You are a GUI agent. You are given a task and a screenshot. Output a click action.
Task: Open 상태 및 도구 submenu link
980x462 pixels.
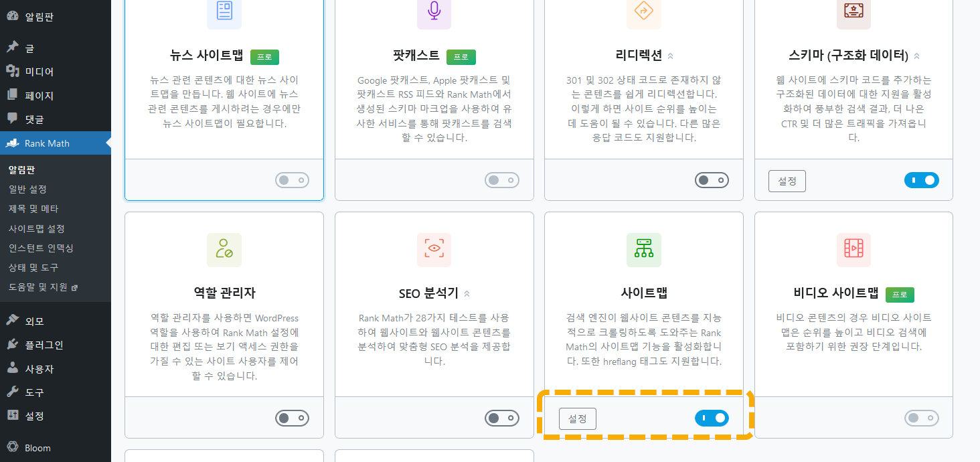tap(33, 267)
